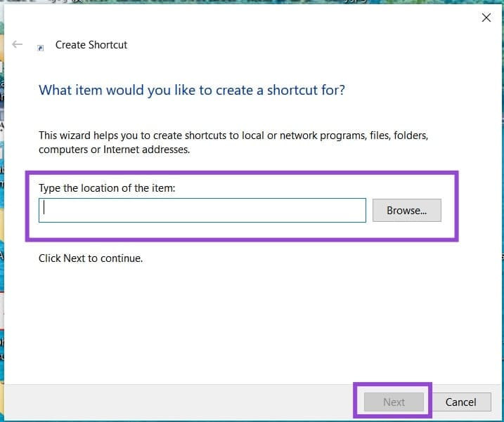Click the wizard description paragraph

tap(233, 143)
